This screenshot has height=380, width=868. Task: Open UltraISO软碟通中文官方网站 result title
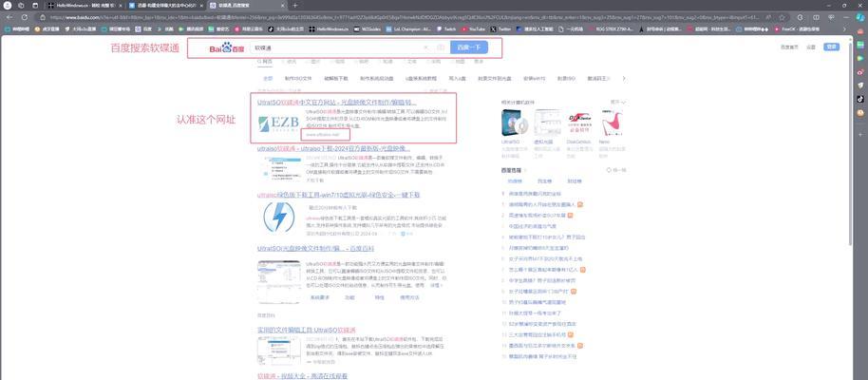coord(336,103)
